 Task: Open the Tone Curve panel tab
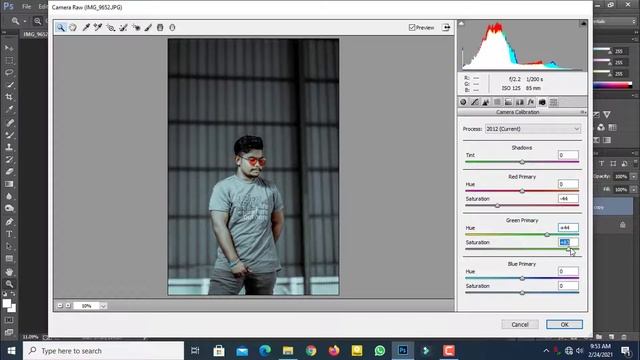[x=475, y=102]
